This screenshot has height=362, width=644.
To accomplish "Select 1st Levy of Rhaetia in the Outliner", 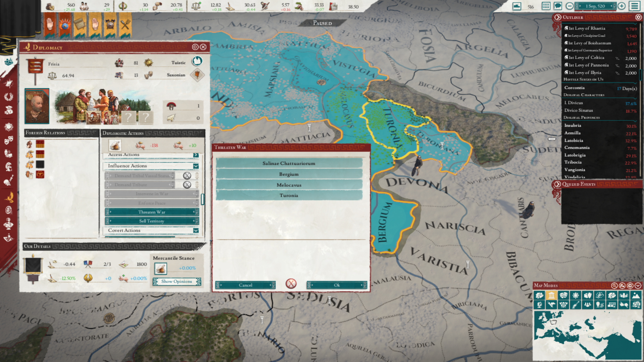I will tap(600, 28).
